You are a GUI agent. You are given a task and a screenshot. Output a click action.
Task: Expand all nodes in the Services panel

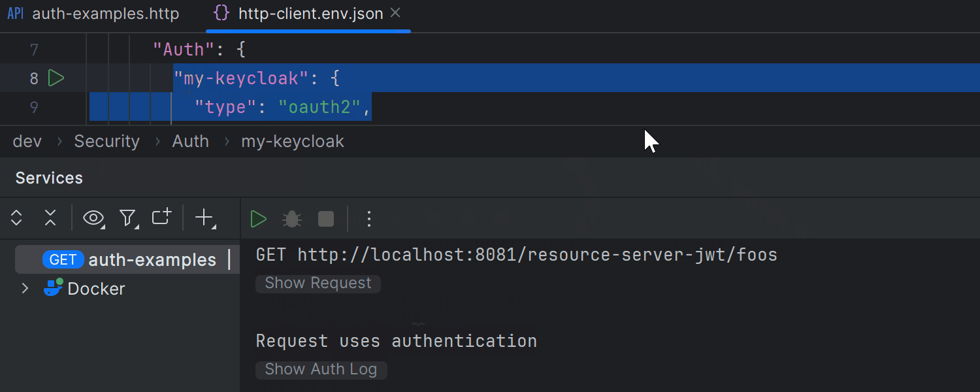pyautogui.click(x=16, y=218)
